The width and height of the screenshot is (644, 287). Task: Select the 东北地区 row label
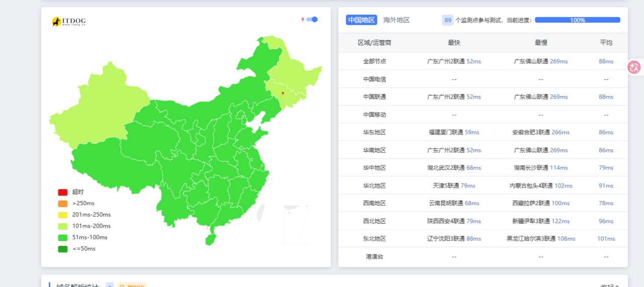tap(374, 239)
